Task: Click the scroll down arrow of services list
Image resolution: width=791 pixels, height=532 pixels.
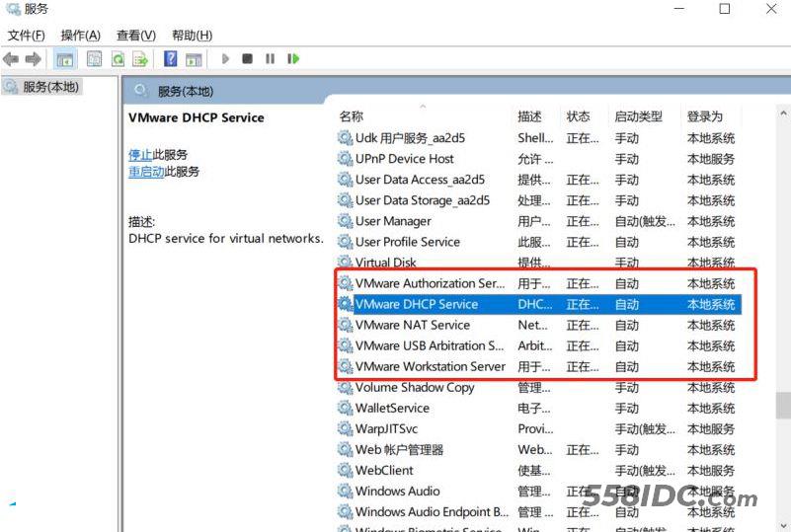Action: (783, 525)
